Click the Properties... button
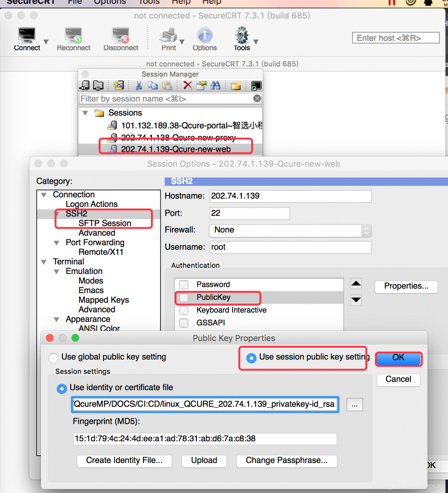448x493 pixels. 406,286
